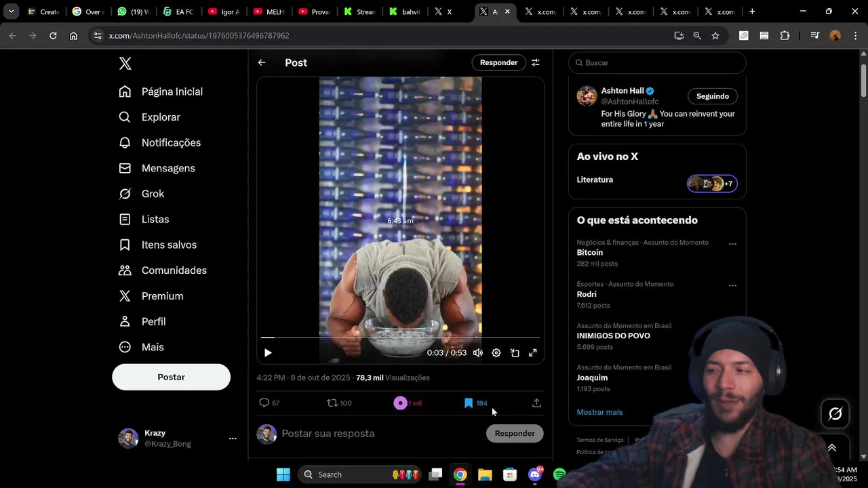Click the Postar button
The height and width of the screenshot is (488, 868).
pyautogui.click(x=171, y=377)
